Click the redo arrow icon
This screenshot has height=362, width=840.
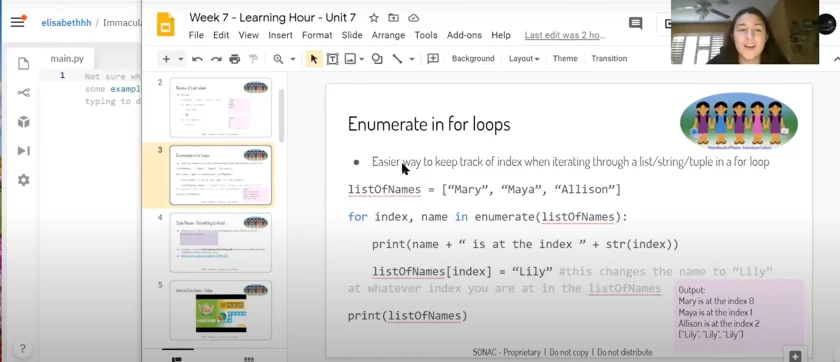[216, 59]
